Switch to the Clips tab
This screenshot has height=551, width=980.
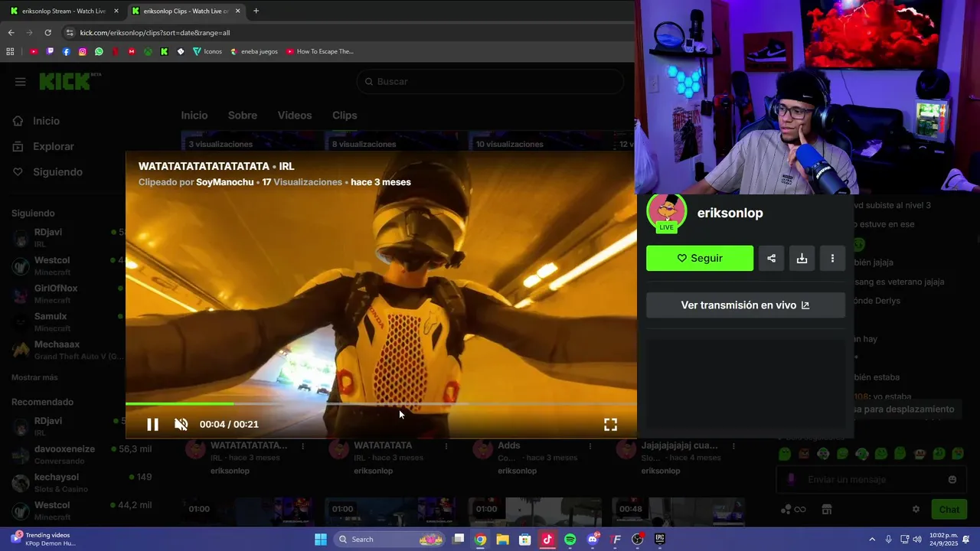345,115
